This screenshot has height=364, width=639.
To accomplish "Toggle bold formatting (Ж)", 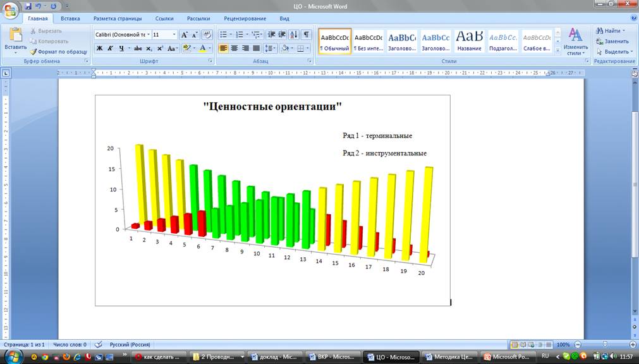I will tap(99, 48).
